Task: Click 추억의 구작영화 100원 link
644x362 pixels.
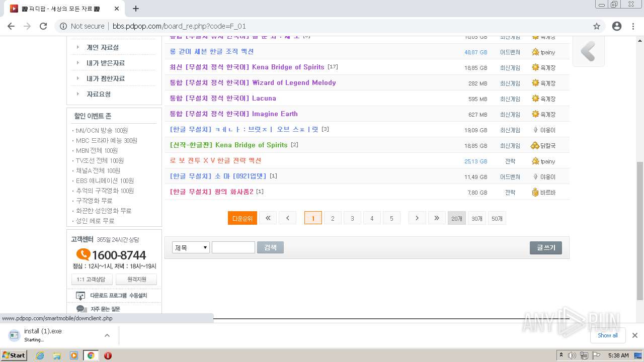Action: (105, 191)
